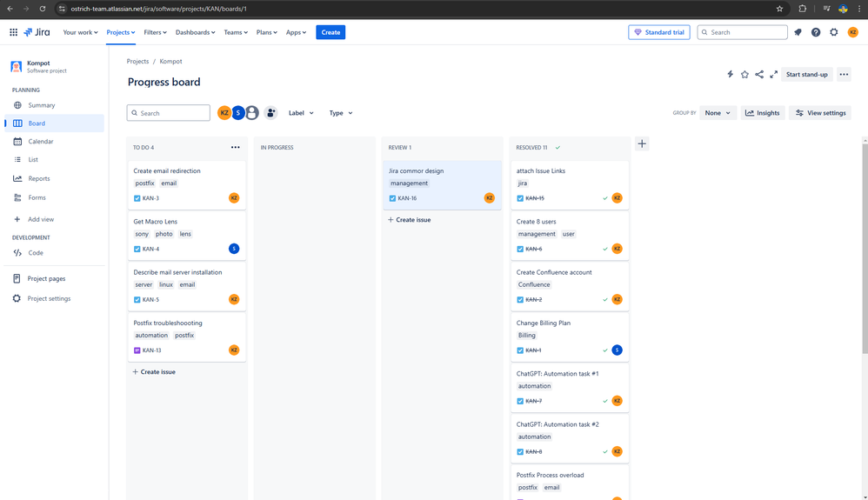Click the share board icon
Viewport: 868px width, 500px height.
tap(759, 74)
